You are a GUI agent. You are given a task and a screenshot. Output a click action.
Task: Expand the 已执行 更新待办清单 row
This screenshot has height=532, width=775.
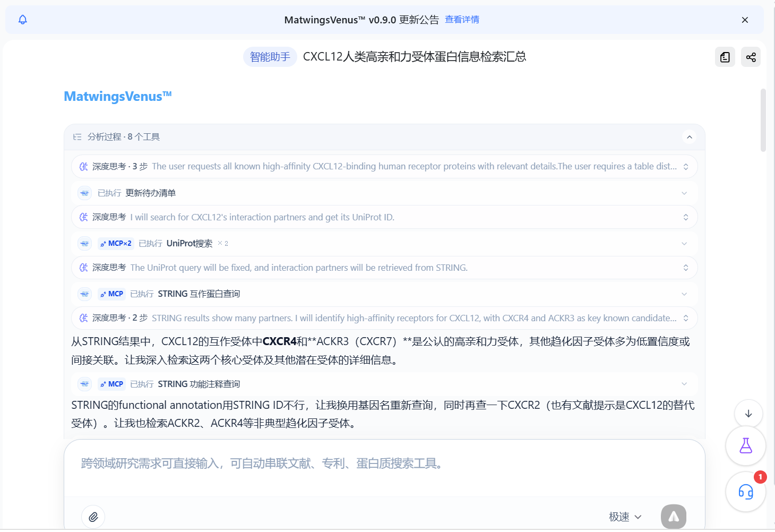click(384, 193)
